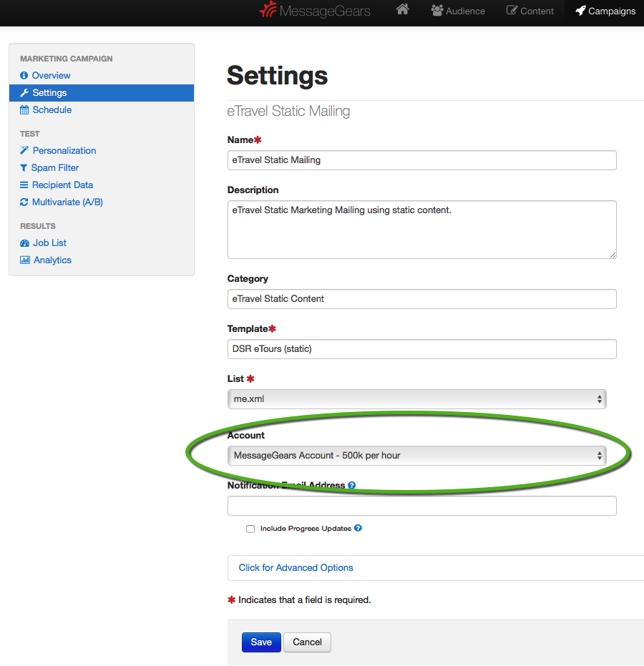
Task: Click the Spam Filter funnel icon
Action: tap(24, 168)
